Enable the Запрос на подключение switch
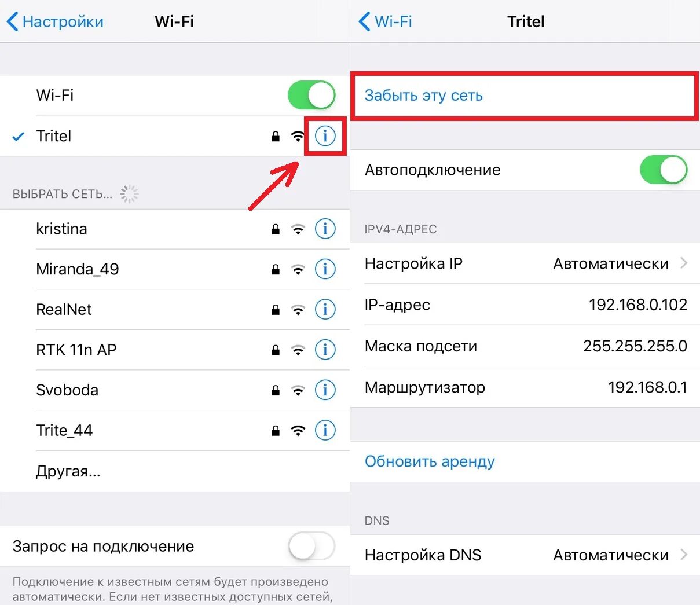 (x=311, y=546)
